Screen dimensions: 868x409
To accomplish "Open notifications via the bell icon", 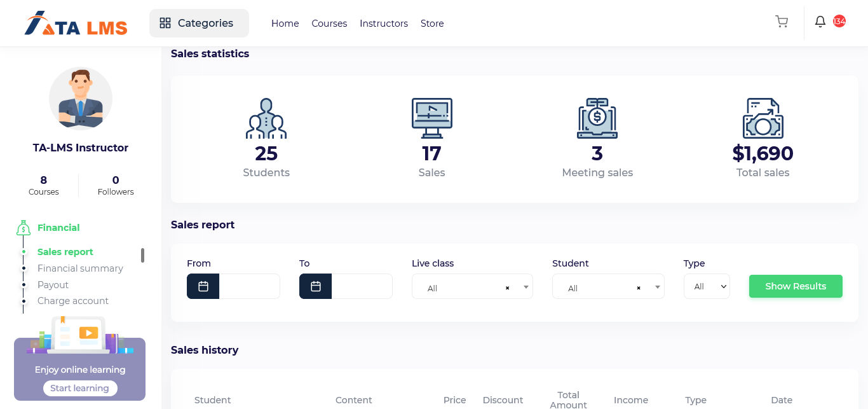I will [820, 22].
